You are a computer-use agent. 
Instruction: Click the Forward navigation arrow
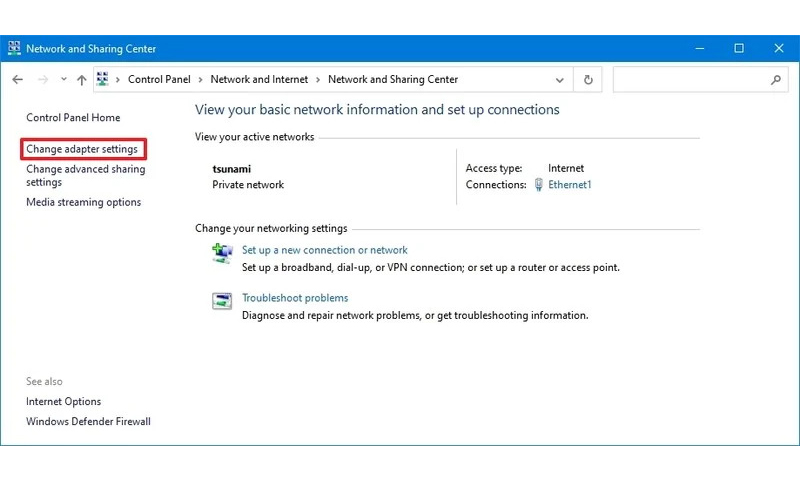(43, 80)
